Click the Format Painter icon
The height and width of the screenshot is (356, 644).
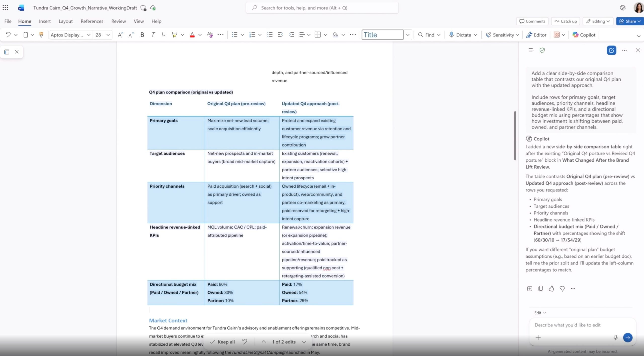41,35
